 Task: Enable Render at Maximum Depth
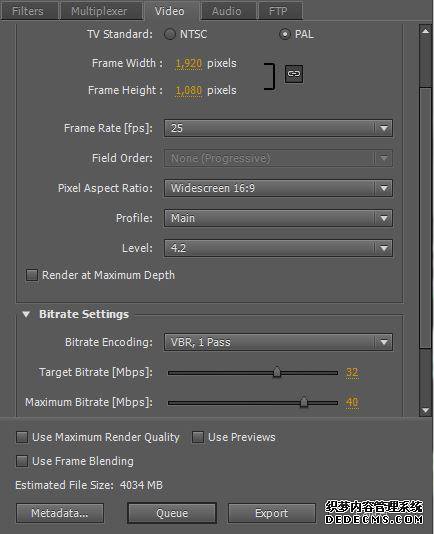32,275
